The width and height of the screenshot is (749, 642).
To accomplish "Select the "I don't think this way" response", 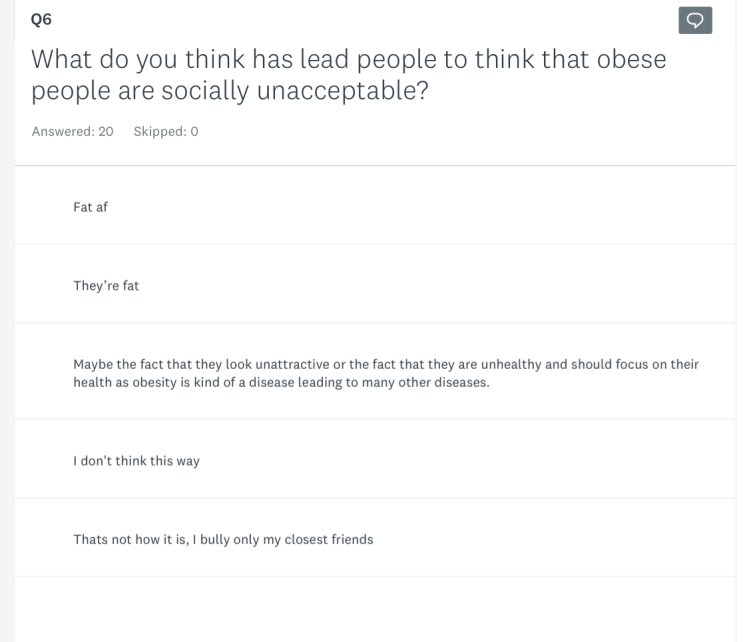I will tap(136, 461).
